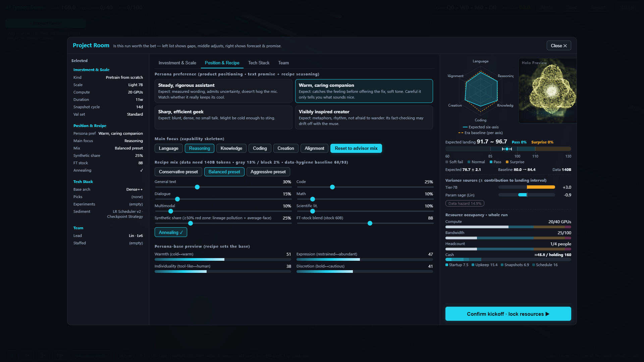Set main focus to Creation
The height and width of the screenshot is (362, 644).
pyautogui.click(x=286, y=148)
